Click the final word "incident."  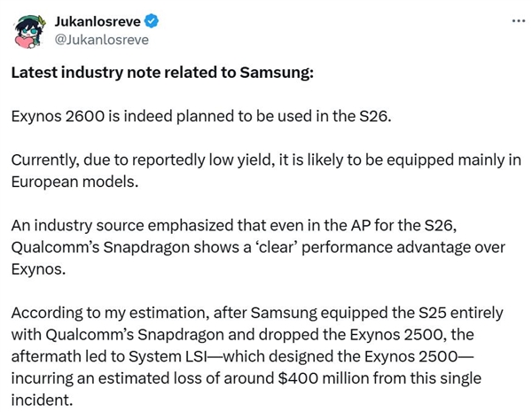coord(42,400)
